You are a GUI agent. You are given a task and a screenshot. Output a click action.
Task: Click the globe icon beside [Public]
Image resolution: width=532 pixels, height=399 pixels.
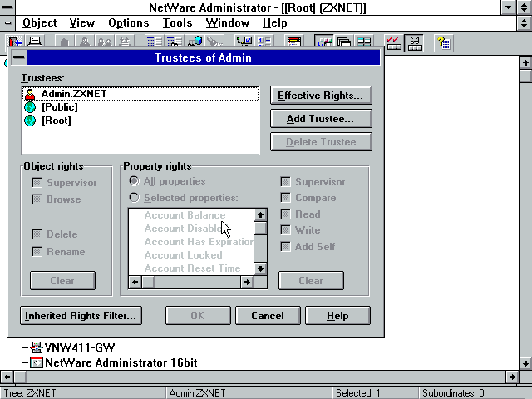click(30, 107)
